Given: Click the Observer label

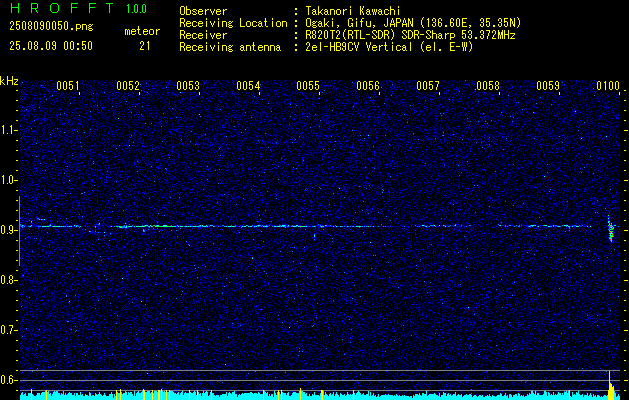Looking at the screenshot, I should (203, 11).
